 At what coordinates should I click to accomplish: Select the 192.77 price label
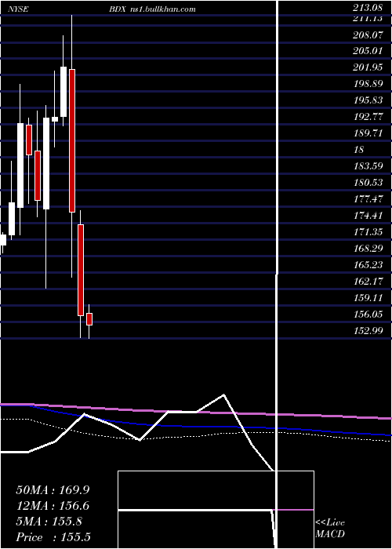(x=368, y=117)
